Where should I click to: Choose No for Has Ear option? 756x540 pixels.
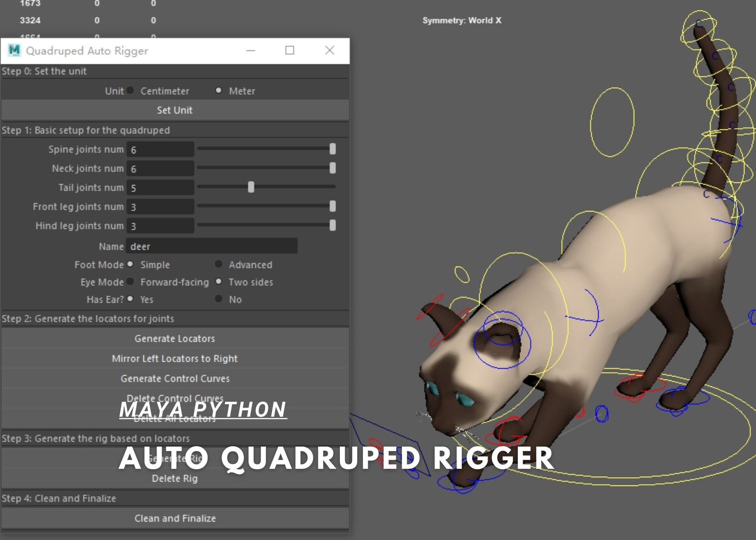(219, 299)
